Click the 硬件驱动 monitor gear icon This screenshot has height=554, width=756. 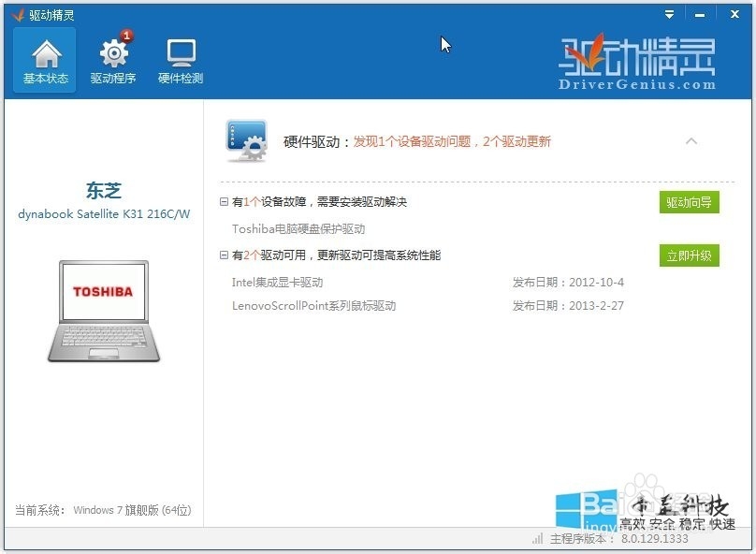click(x=246, y=140)
